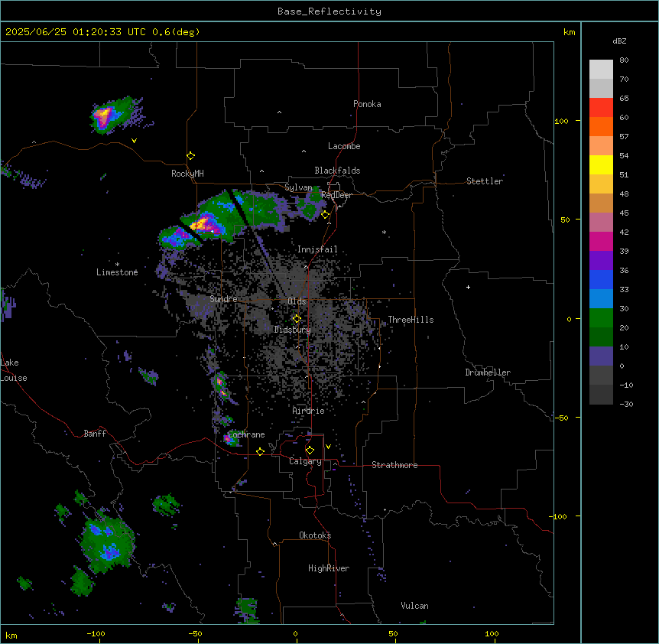The width and height of the screenshot is (659, 644).
Task: Select the Lacombe city label
Action: [344, 146]
